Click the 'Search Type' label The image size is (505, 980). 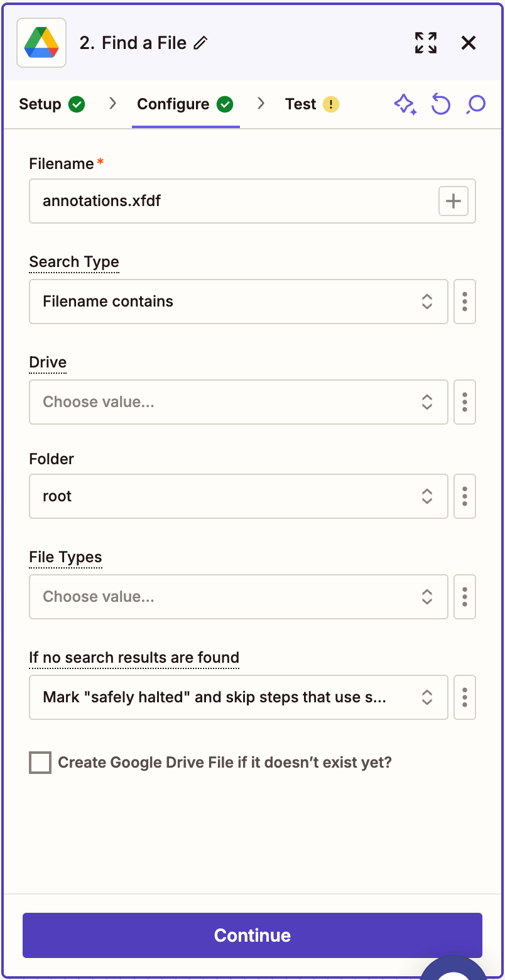[x=74, y=262]
